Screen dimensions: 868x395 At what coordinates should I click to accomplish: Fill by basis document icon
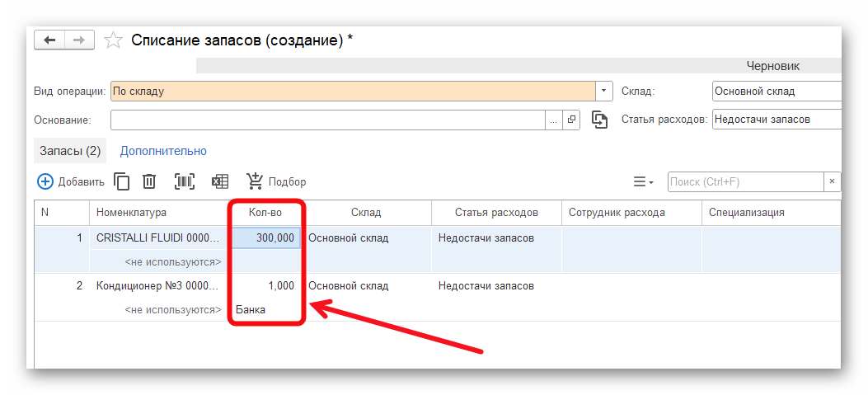(x=600, y=120)
